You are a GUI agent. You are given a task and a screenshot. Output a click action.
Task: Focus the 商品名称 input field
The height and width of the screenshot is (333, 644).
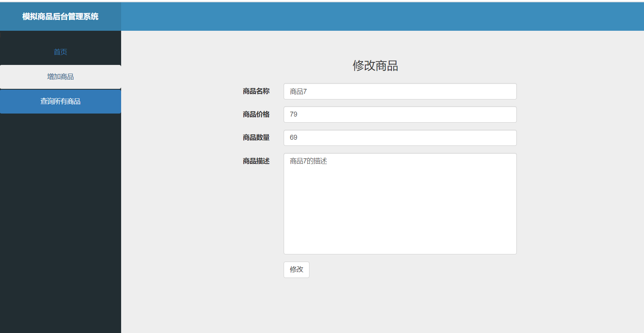pos(400,92)
